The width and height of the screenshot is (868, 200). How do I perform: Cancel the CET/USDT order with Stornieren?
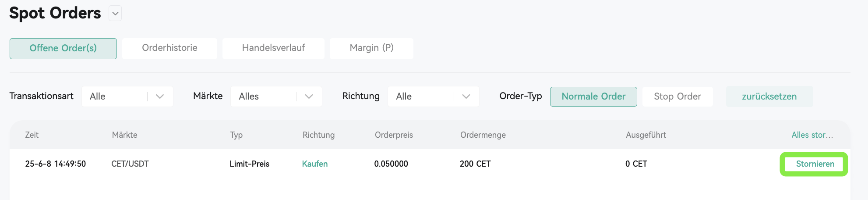[x=815, y=164]
